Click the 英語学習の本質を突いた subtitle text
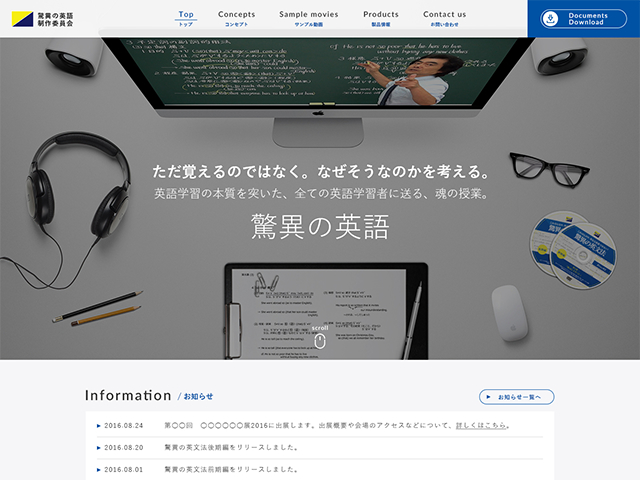 coord(321,193)
